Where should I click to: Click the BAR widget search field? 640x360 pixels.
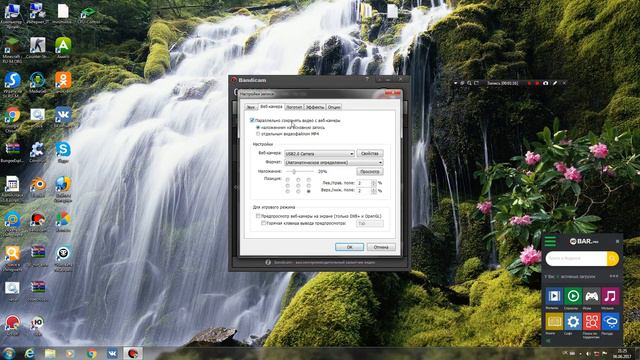576,258
